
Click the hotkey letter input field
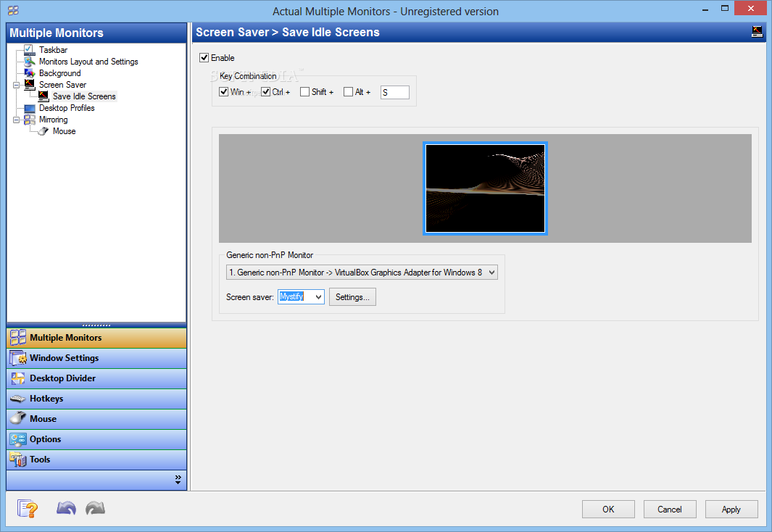point(395,92)
